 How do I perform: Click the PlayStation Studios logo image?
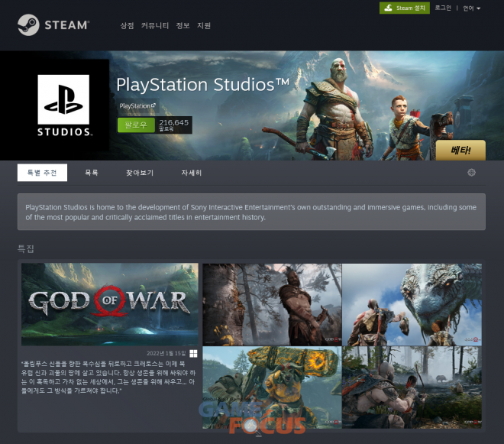[x=63, y=105]
